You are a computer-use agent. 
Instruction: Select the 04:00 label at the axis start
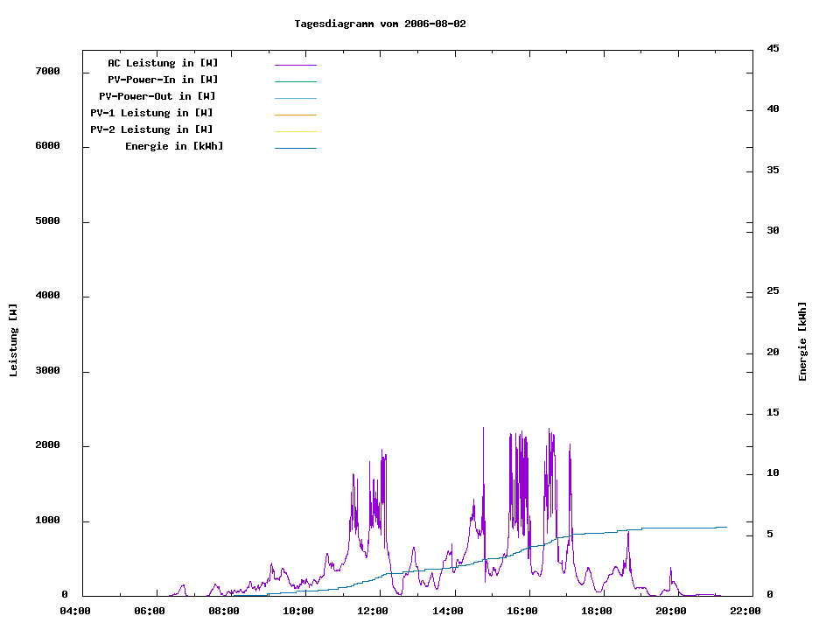[x=75, y=611]
